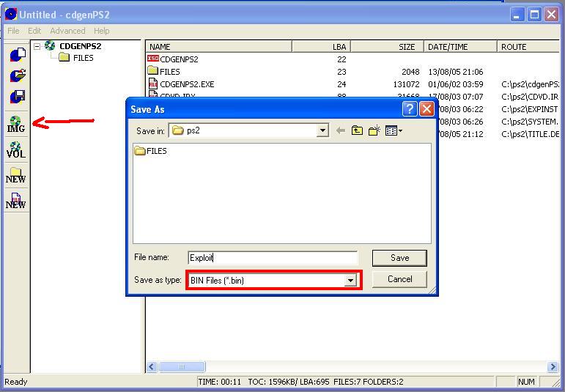
Task: Click the New project icon in left toolbar
Action: [x=16, y=54]
